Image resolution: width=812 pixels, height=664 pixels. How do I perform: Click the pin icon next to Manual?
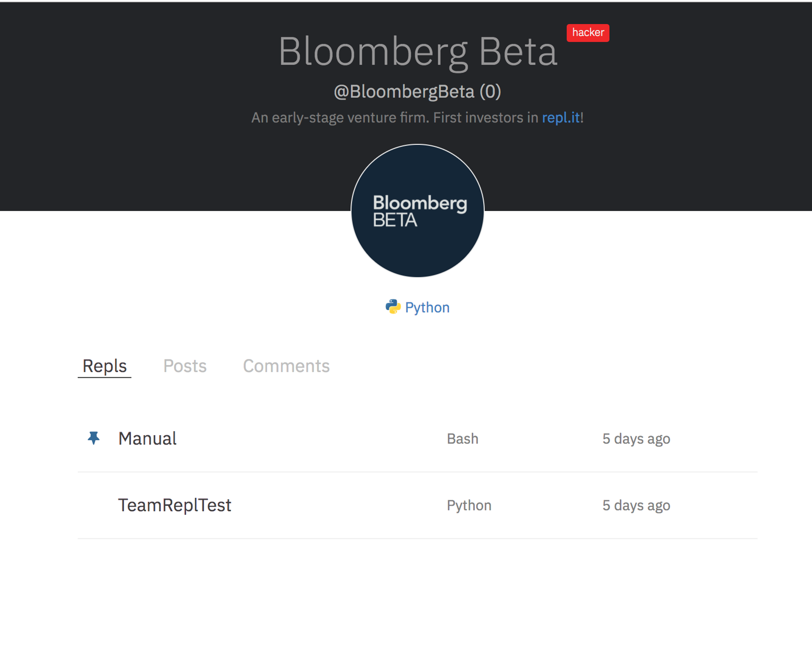(x=94, y=438)
